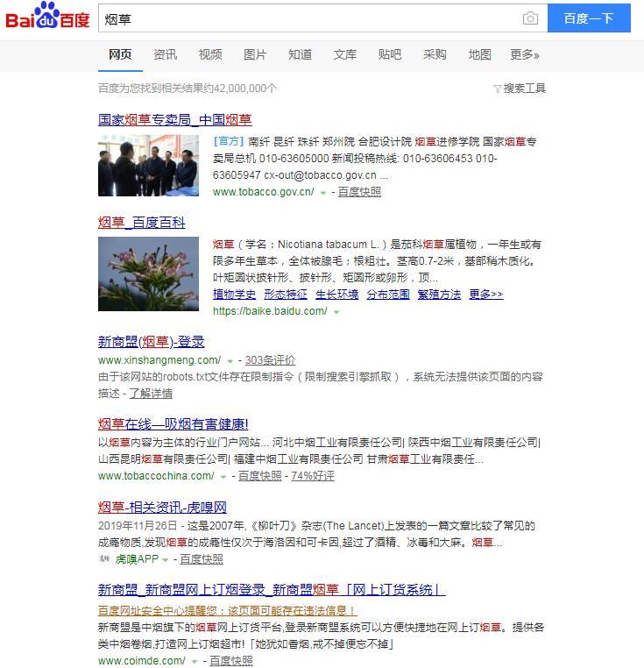Select the 网页 tab
The width and height of the screenshot is (644, 668).
(x=120, y=54)
